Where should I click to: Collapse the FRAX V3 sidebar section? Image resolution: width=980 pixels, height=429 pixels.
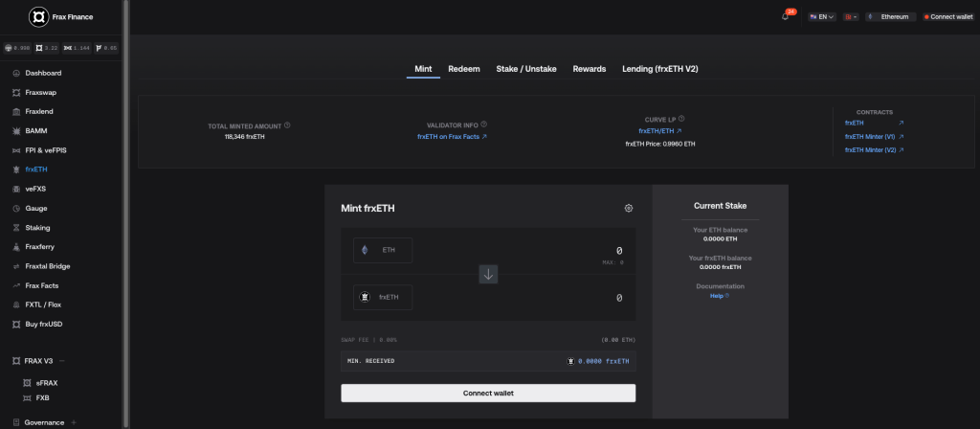(62, 360)
